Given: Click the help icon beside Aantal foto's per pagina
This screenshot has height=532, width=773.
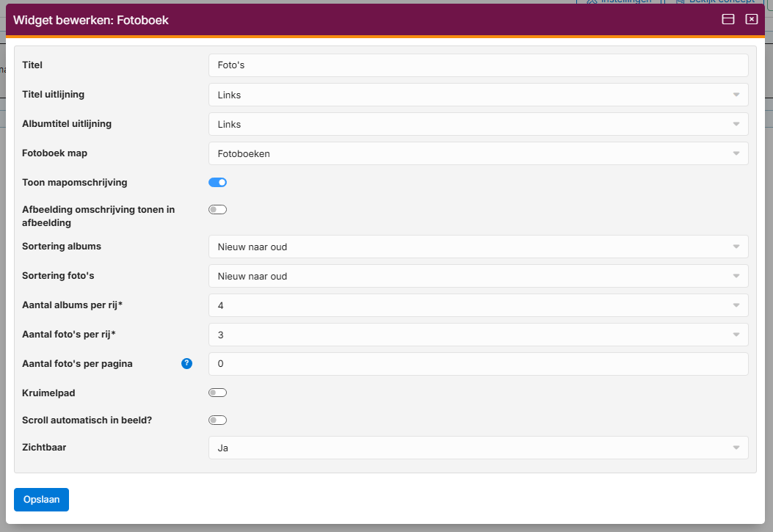Looking at the screenshot, I should point(186,363).
